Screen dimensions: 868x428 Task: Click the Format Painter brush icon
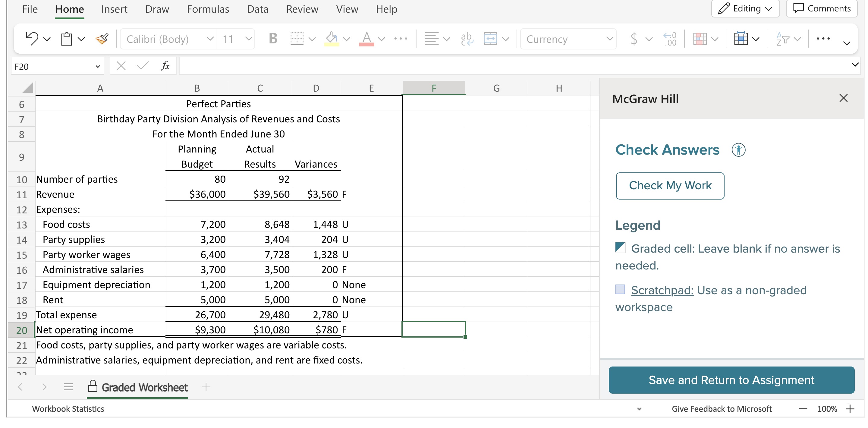(102, 39)
